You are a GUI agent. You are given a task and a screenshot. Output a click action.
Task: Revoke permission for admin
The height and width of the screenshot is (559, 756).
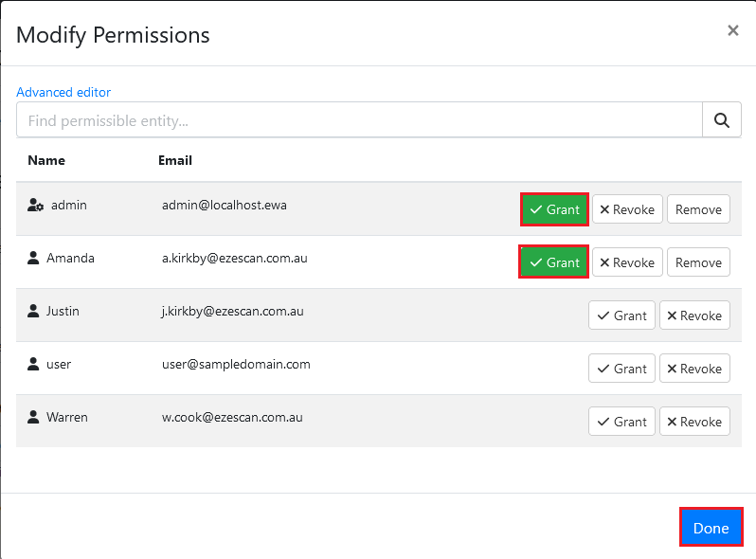627,209
